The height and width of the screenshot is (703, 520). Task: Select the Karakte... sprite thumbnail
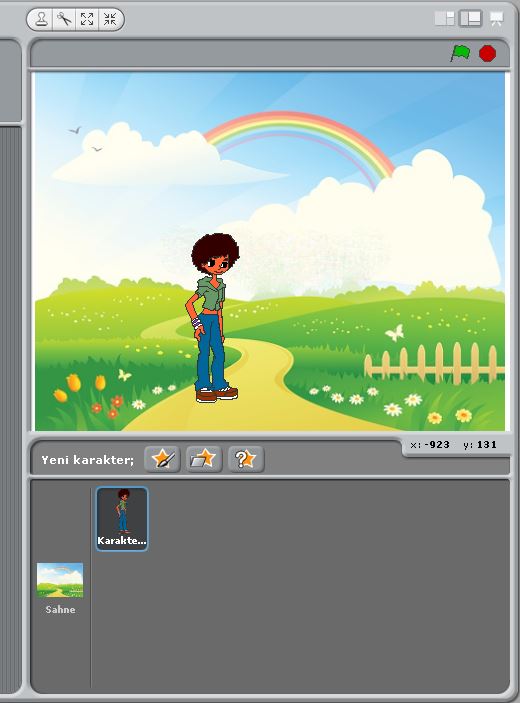pos(122,519)
